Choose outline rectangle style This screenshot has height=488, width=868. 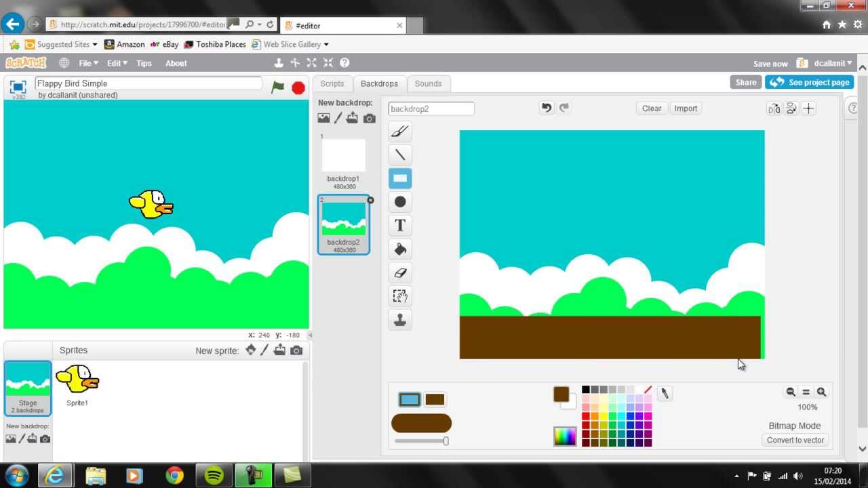point(410,399)
